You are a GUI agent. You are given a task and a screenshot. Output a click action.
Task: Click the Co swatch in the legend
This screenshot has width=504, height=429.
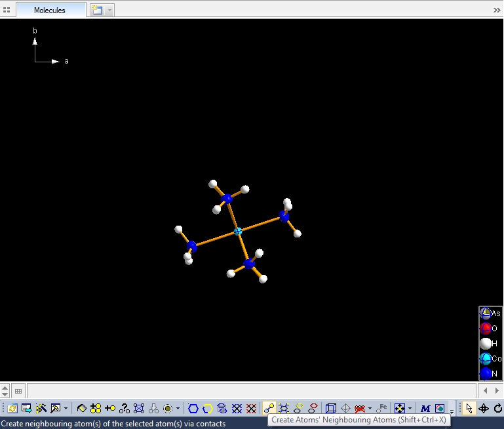tap(486, 359)
